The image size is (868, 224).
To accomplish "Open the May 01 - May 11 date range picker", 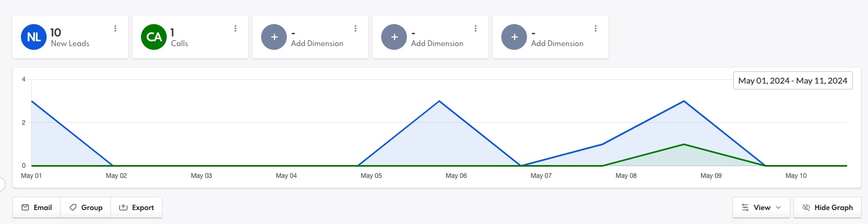I will tap(792, 81).
